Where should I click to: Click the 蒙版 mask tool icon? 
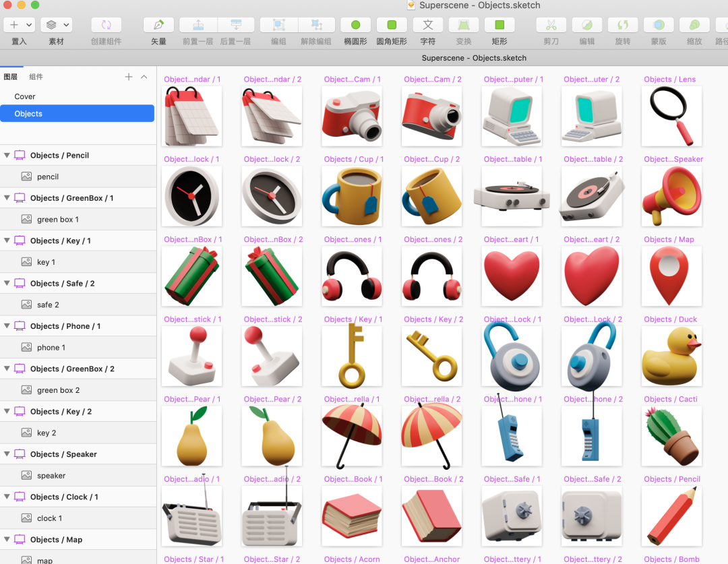(x=659, y=25)
